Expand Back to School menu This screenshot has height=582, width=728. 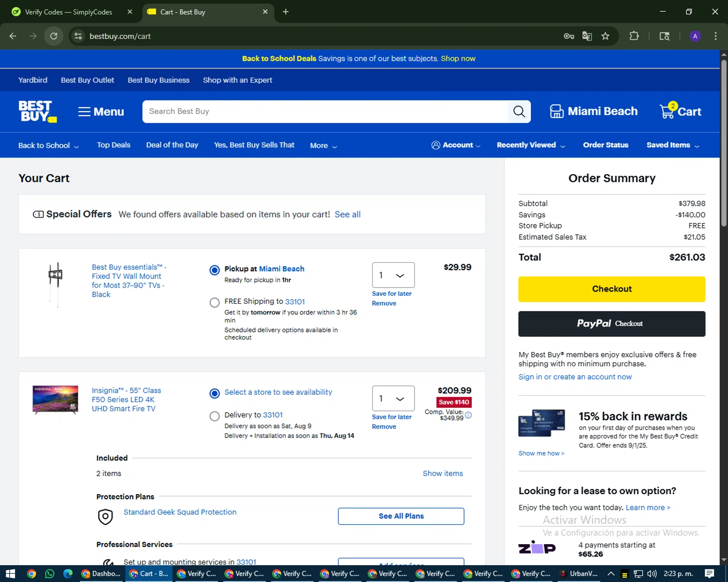[49, 145]
